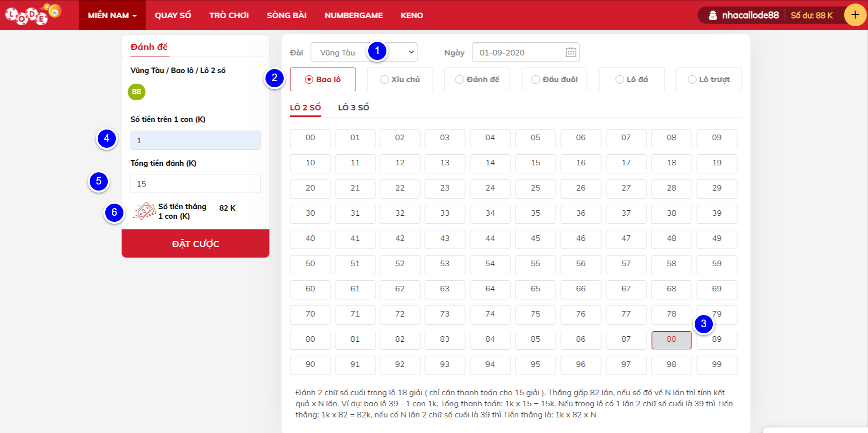Select number 71 in the grid

pos(355,315)
